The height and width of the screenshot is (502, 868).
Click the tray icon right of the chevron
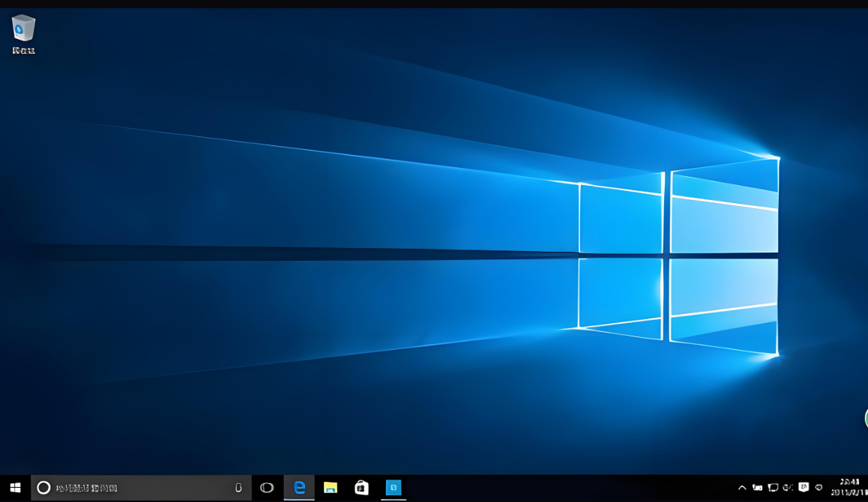[757, 488]
